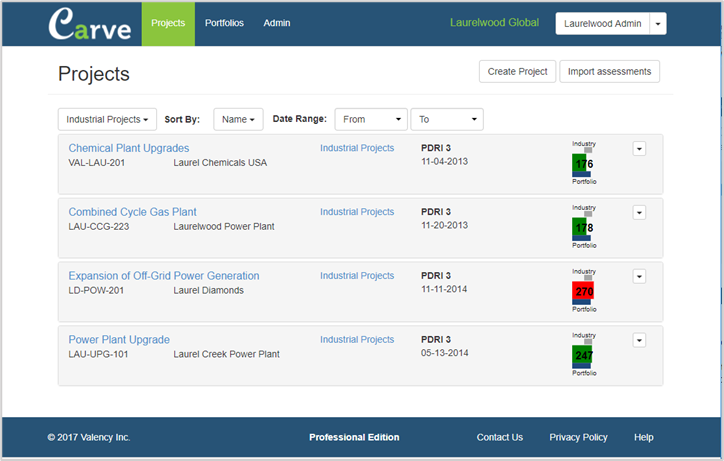Click PDRI 3 label in Power Plant Upgrade row
This screenshot has height=461, width=724.
tap(436, 339)
